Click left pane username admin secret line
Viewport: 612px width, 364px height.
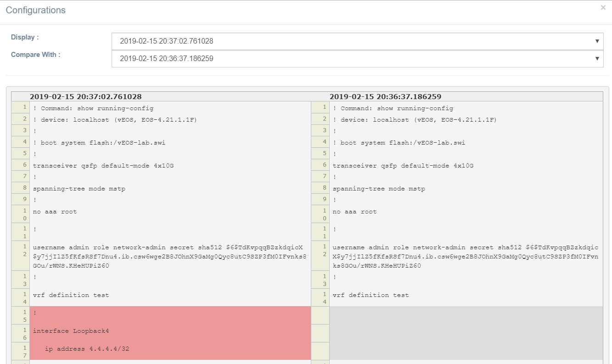click(170, 256)
